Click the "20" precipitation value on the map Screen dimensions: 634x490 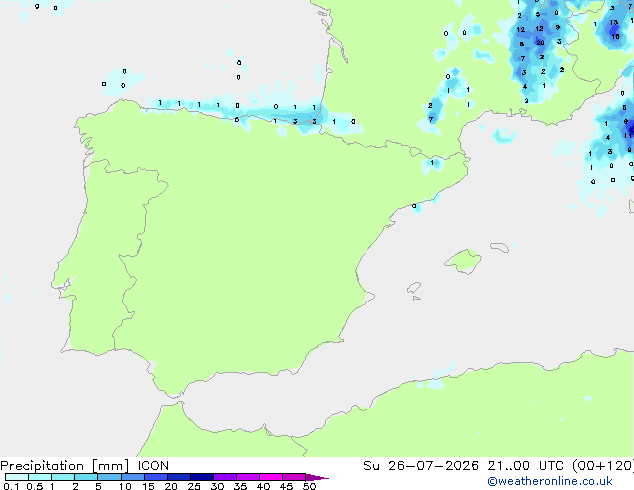click(x=540, y=42)
